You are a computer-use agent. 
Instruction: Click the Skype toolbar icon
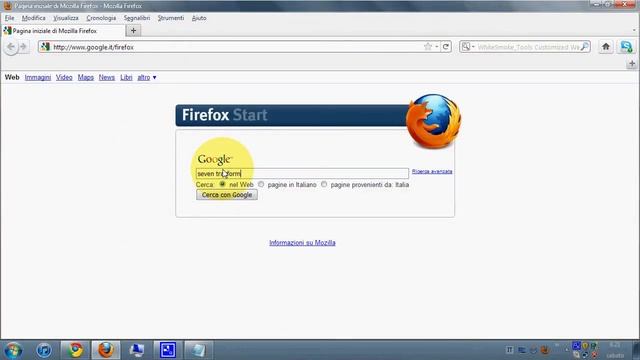(x=626, y=47)
